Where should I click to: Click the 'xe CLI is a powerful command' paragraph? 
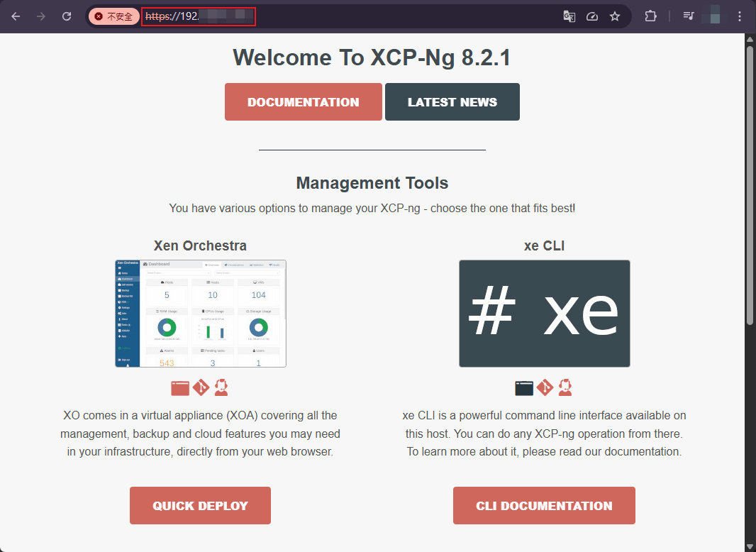point(545,434)
